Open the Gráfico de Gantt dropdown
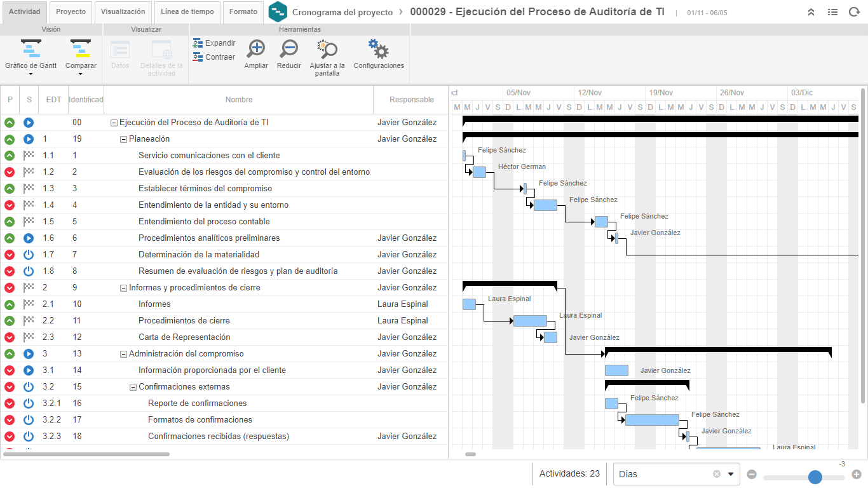The image size is (868, 488). [31, 74]
